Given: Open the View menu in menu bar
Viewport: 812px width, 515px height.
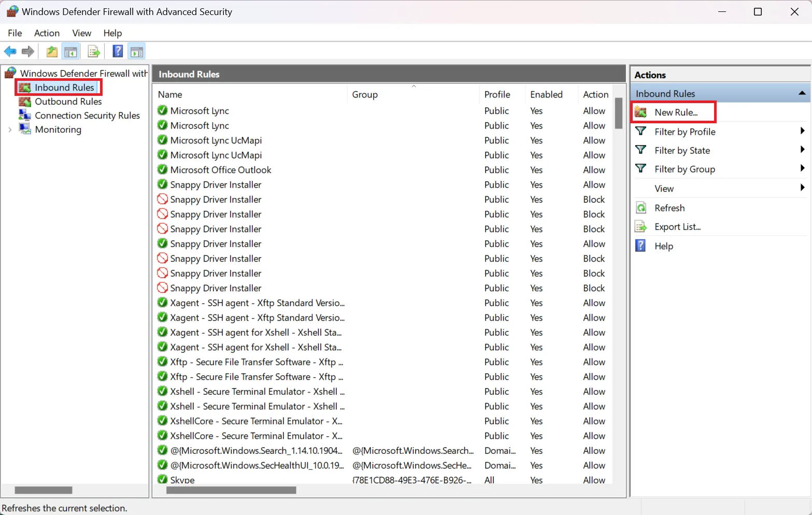Looking at the screenshot, I should pyautogui.click(x=81, y=33).
